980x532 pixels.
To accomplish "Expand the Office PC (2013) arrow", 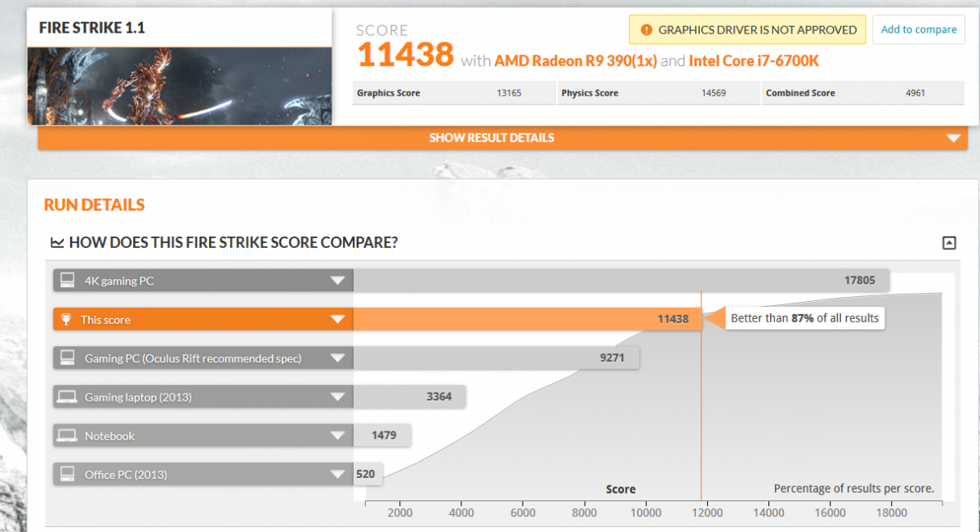I will tap(338, 474).
